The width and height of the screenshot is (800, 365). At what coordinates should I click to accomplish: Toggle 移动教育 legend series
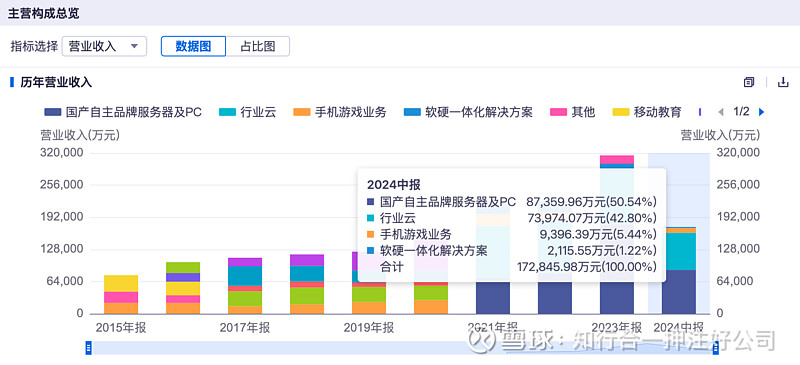[647, 112]
